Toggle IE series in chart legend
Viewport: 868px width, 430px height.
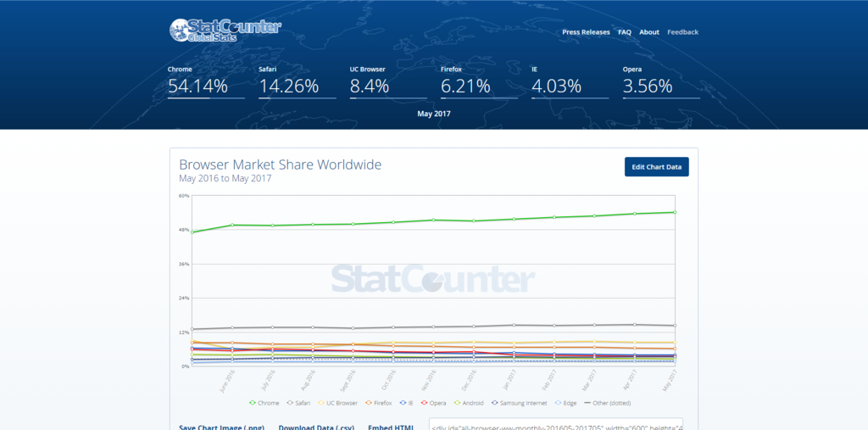click(406, 403)
